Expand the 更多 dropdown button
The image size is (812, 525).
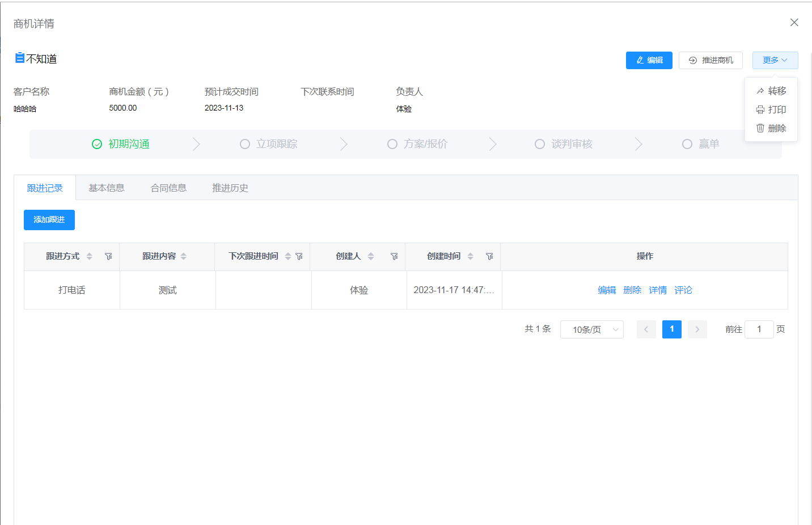775,60
